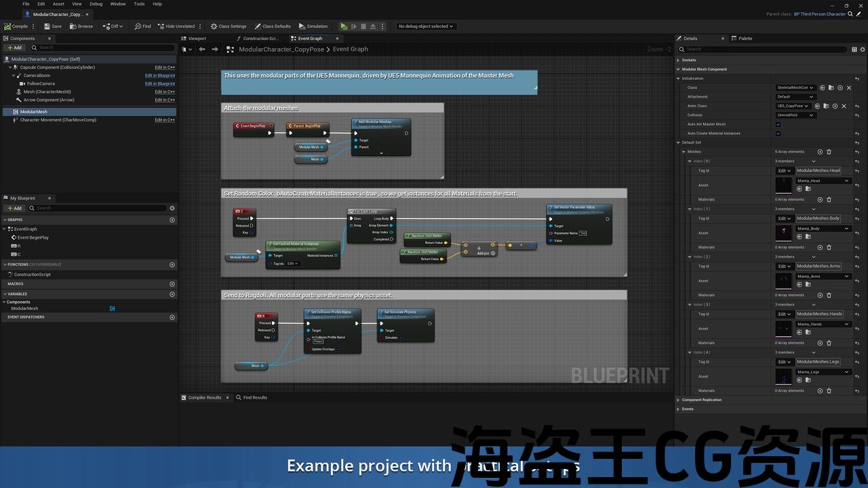Open the Collision dropdown set to Unmodified
868x488 pixels.
(795, 115)
